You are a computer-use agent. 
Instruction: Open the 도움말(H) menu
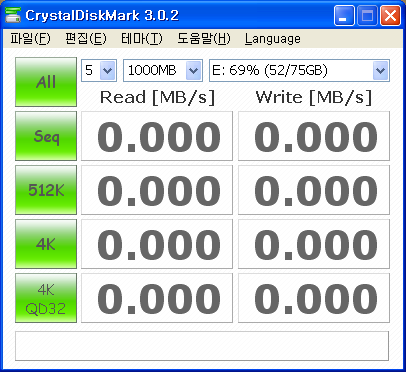point(204,39)
